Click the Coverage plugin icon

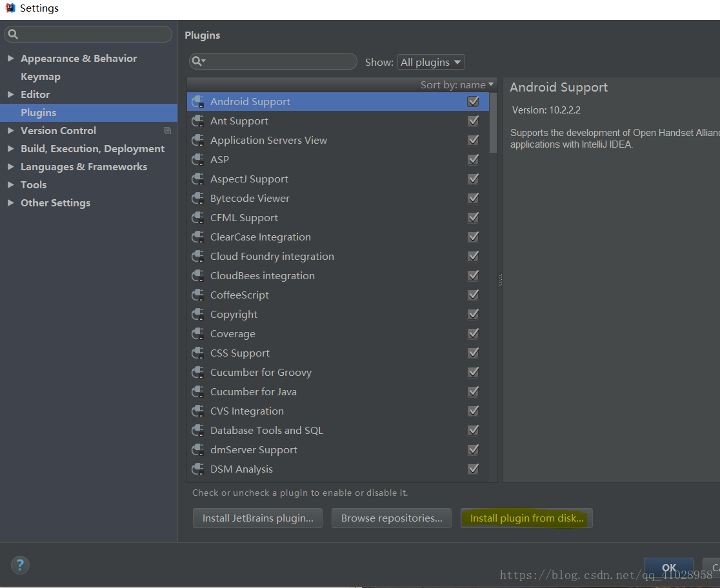point(198,334)
